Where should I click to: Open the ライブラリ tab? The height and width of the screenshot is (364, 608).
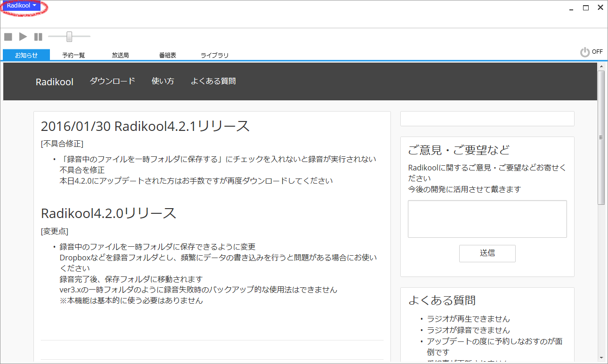point(215,55)
